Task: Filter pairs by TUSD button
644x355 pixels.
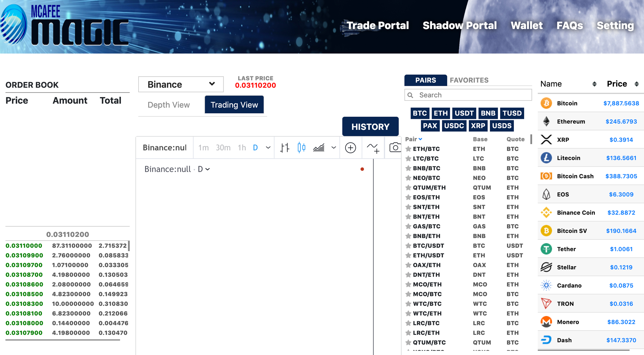Action: (512, 113)
